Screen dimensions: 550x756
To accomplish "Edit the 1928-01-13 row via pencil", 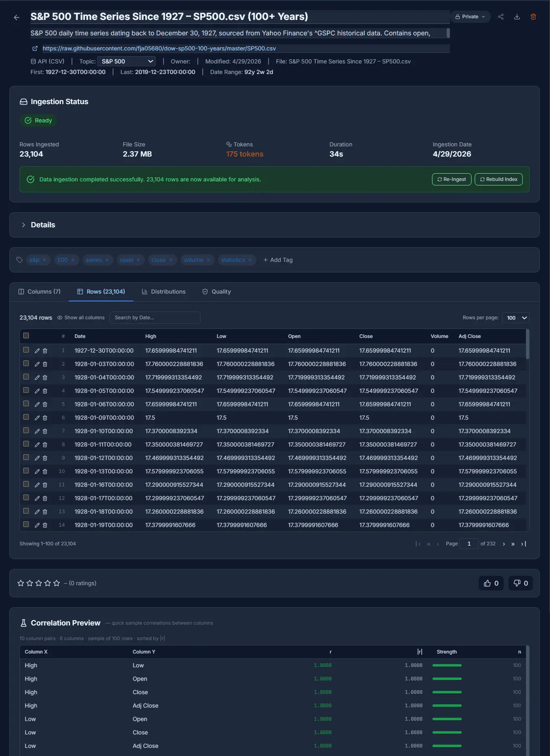I will (x=37, y=471).
